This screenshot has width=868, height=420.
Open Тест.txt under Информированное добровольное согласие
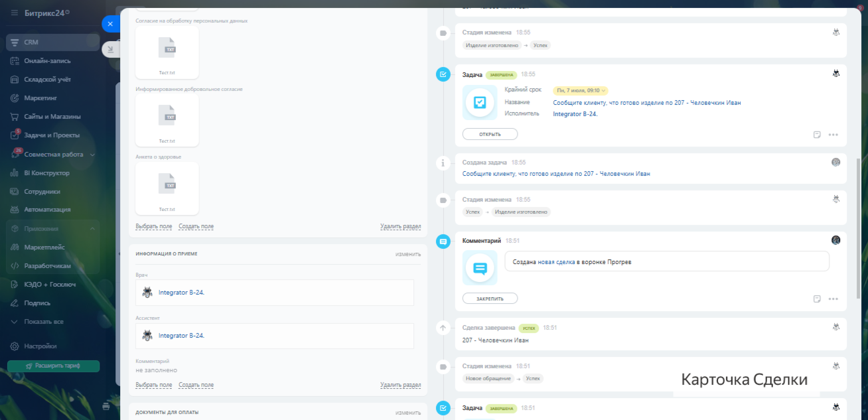click(167, 120)
